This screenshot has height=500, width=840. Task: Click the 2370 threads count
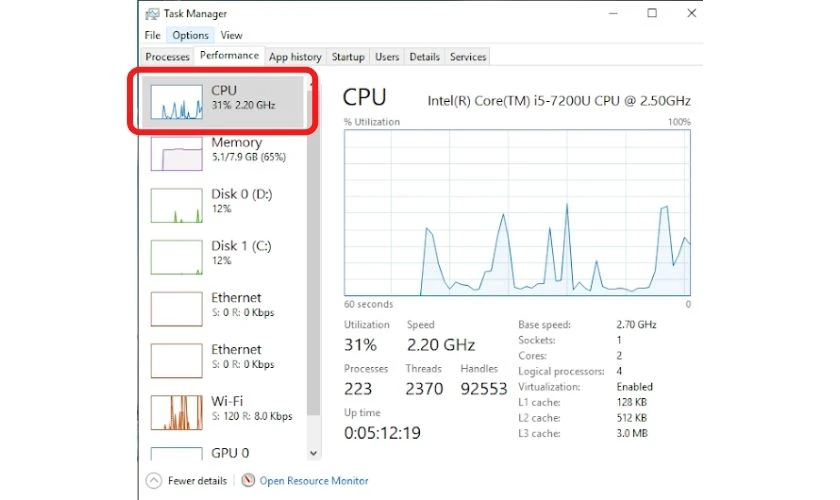[x=424, y=389]
